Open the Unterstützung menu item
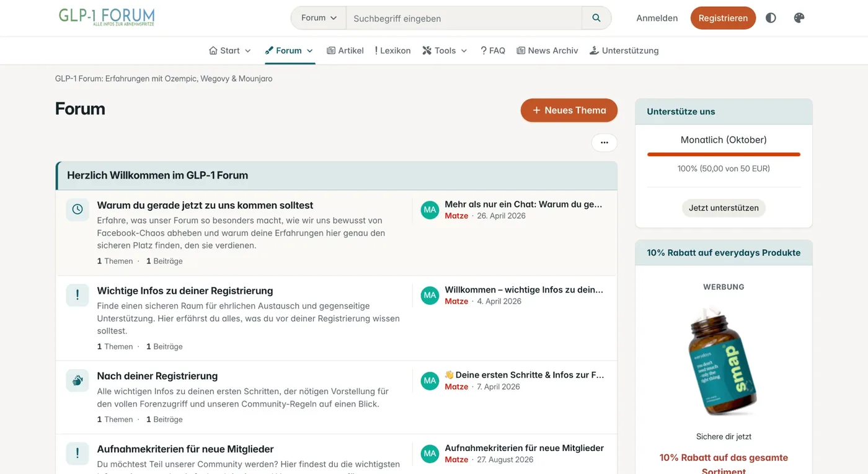Image resolution: width=868 pixels, height=474 pixels. tap(624, 51)
